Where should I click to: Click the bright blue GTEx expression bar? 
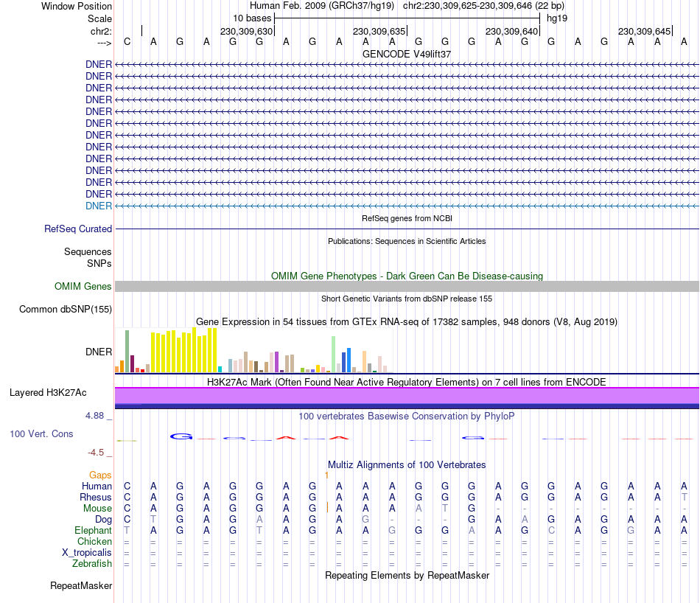pyautogui.click(x=349, y=360)
